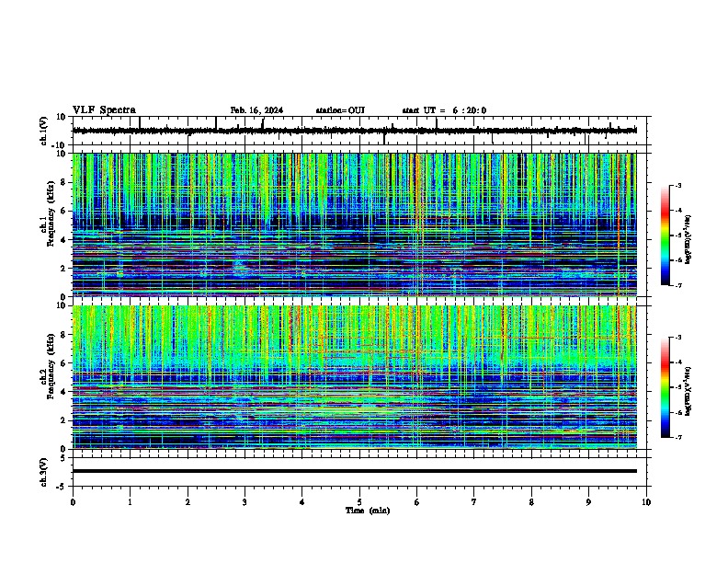
Task: Click time-axis tick label "9"
Action: tap(588, 502)
